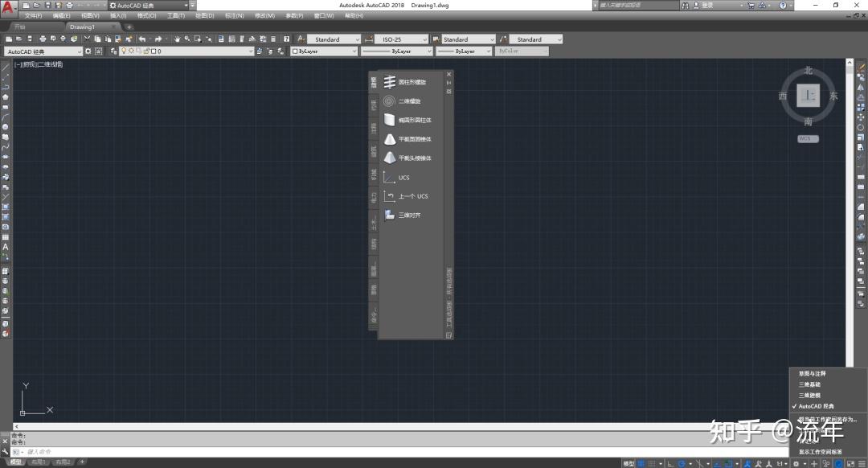Open the object color ByLayer control
This screenshot has width=868, height=468.
click(x=324, y=51)
